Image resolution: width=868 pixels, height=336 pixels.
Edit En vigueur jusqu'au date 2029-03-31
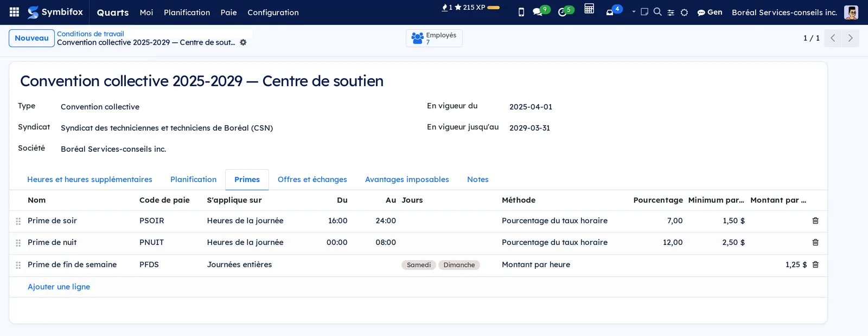point(529,128)
